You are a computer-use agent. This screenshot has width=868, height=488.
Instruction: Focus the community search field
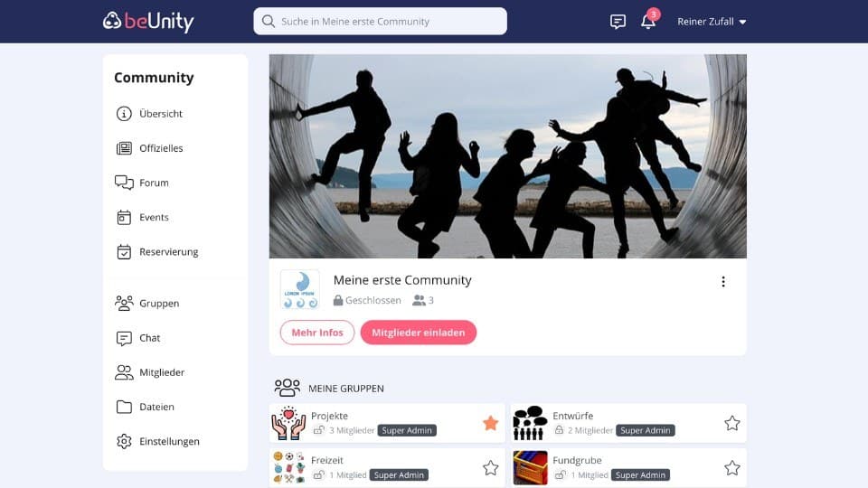[x=381, y=21]
